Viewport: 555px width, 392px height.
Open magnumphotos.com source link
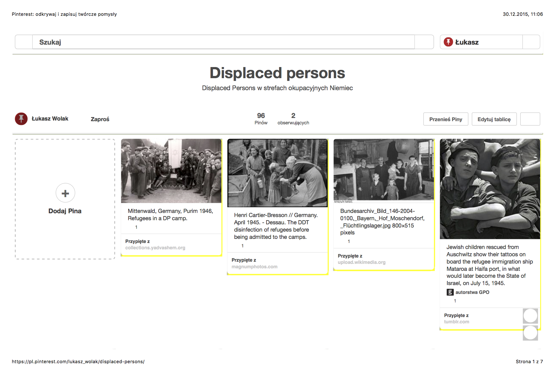(x=254, y=267)
